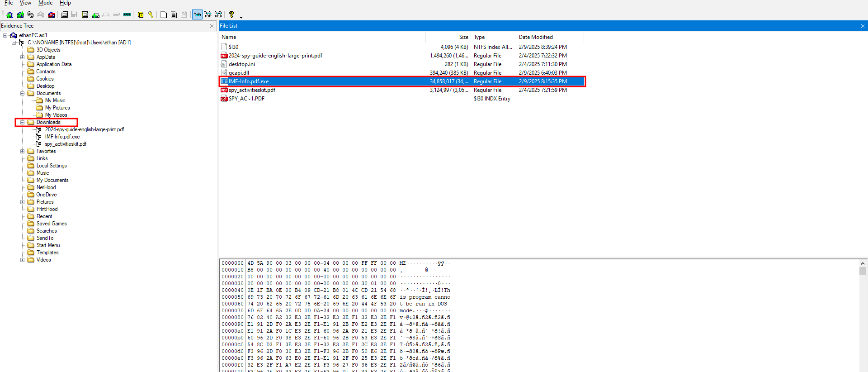The width and height of the screenshot is (868, 372).
Task: Click the Detect EFS Encryption key icon
Action: coord(151,15)
